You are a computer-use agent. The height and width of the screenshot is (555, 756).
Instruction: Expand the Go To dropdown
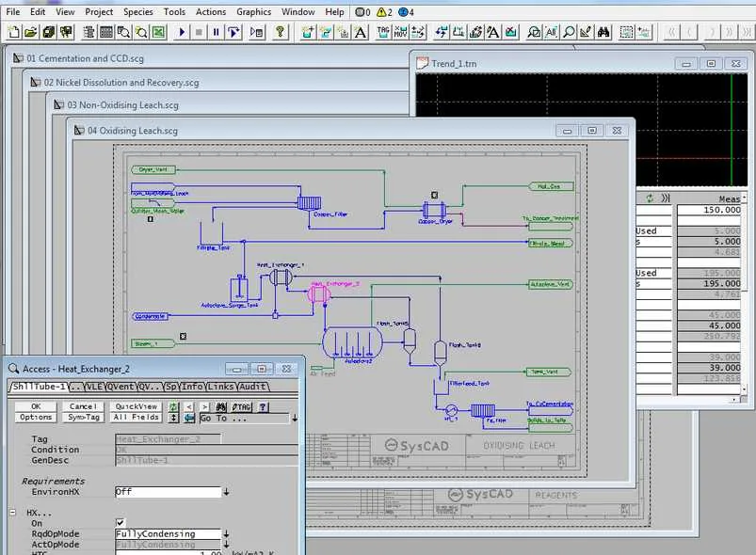[295, 419]
